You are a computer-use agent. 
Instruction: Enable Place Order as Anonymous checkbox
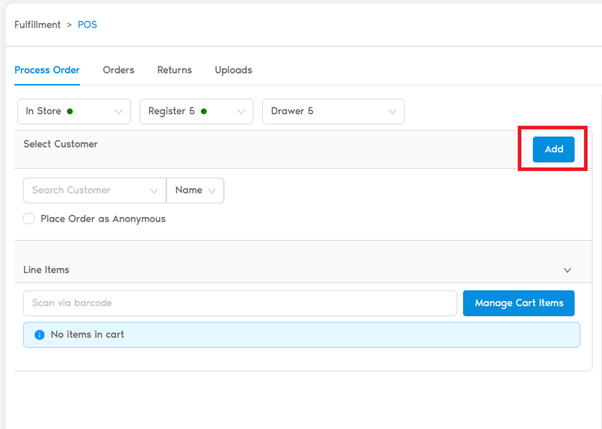29,218
